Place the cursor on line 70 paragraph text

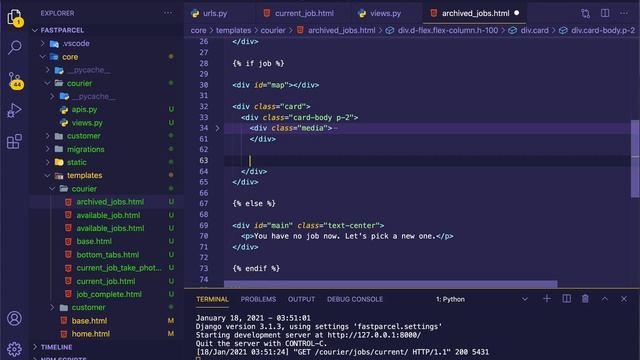click(345, 236)
